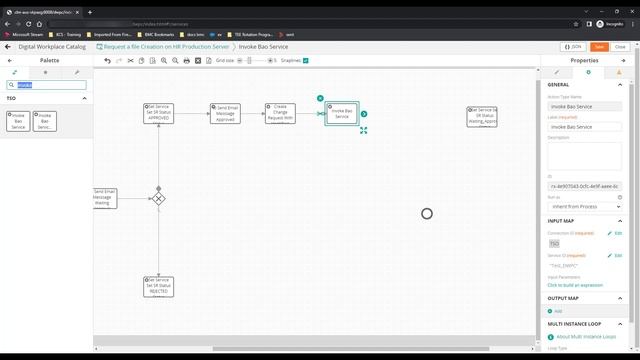640x360 pixels.
Task: Open the BMC Bookmarks folder in the bookmarks bar
Action: [156, 35]
